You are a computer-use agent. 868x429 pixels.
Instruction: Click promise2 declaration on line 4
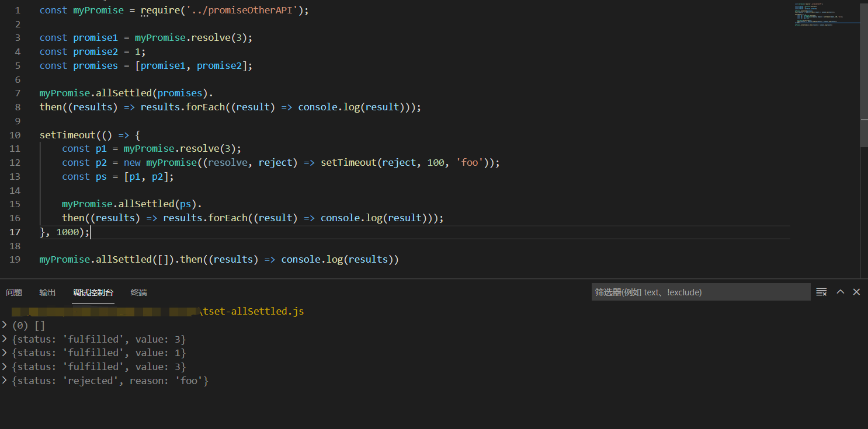(95, 52)
